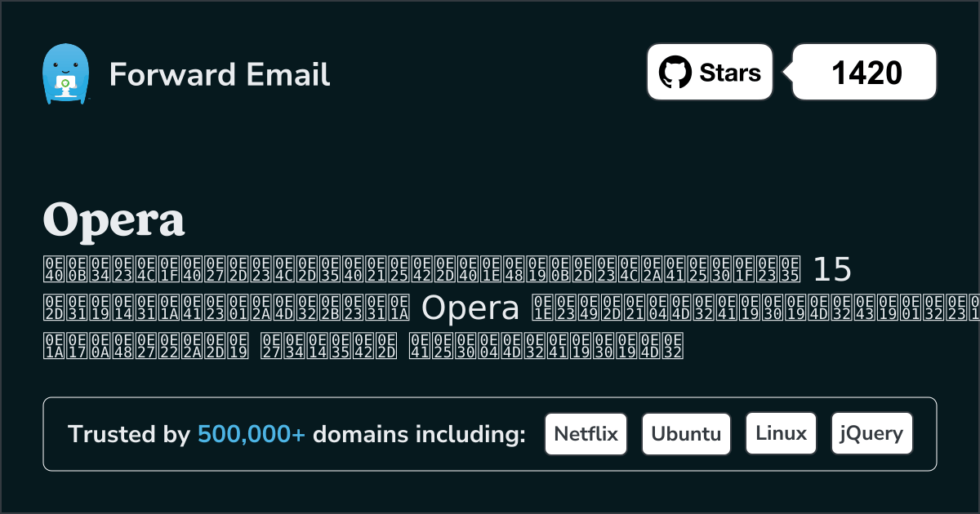
Task: Open the jQuery domain badge
Action: pyautogui.click(x=871, y=433)
